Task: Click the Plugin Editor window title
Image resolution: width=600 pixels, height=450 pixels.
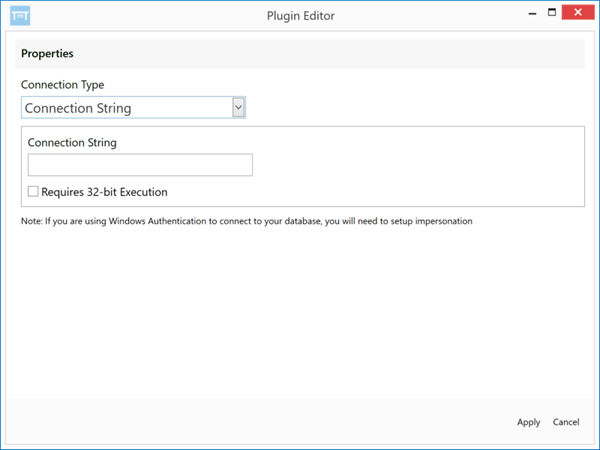Action: pos(301,16)
